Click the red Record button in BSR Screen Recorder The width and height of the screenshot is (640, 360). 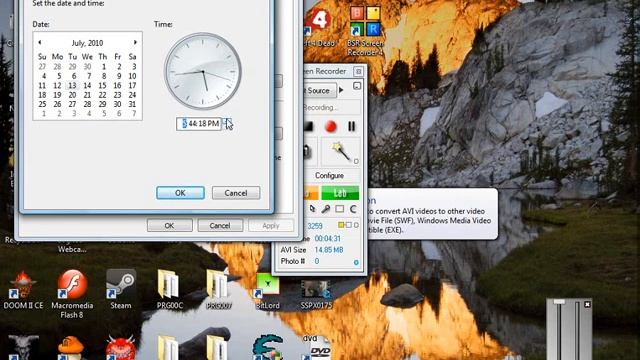[x=331, y=127]
